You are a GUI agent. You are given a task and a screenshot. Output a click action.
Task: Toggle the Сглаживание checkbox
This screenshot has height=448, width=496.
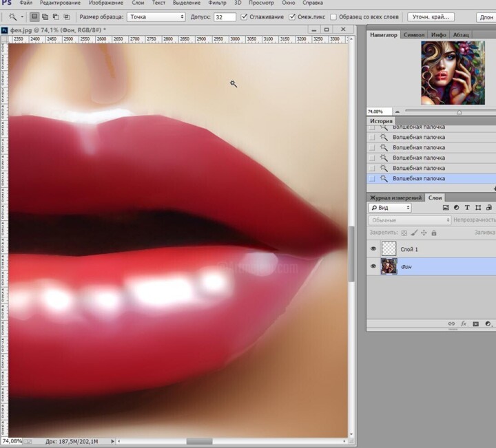244,17
